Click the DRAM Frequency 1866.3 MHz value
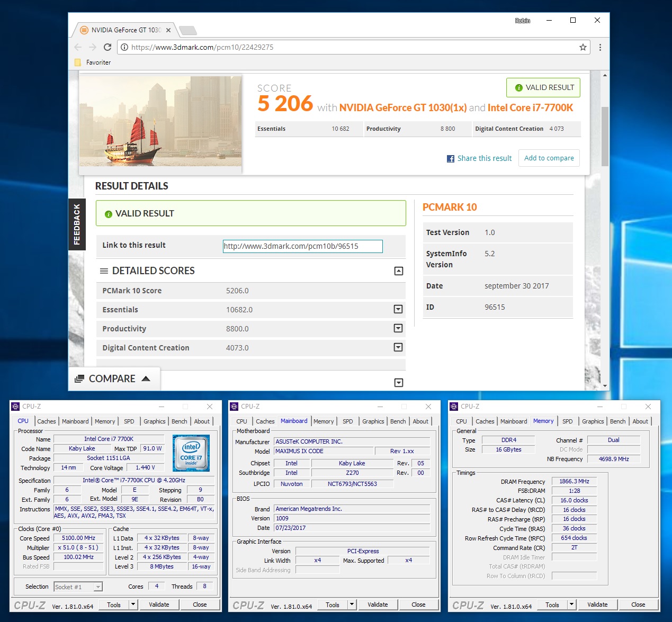The image size is (672, 622). click(x=574, y=481)
